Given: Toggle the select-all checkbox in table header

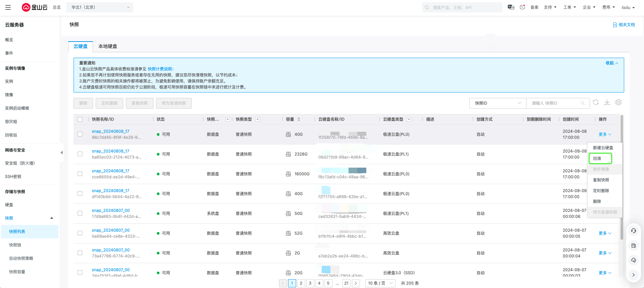Looking at the screenshot, I should pyautogui.click(x=80, y=119).
